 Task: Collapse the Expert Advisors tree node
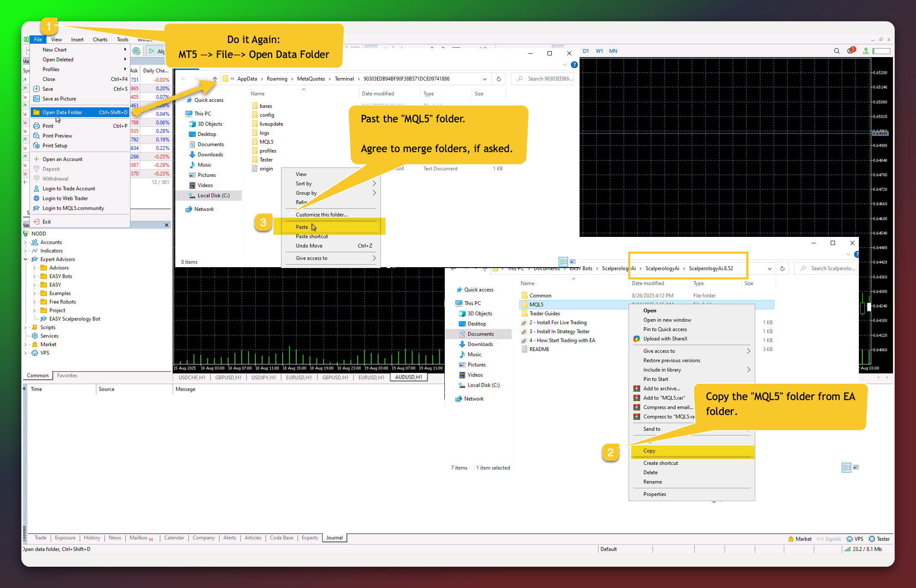(26, 259)
